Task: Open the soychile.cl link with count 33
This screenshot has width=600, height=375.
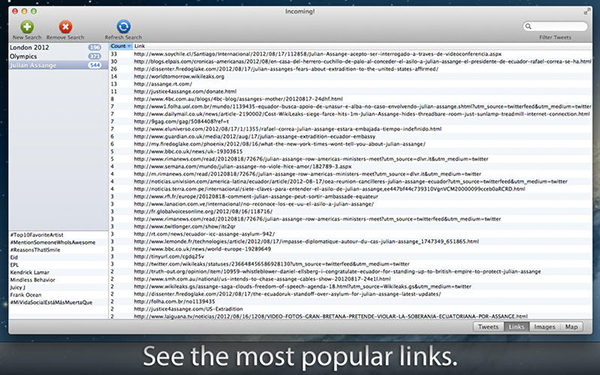Action: click(318, 54)
